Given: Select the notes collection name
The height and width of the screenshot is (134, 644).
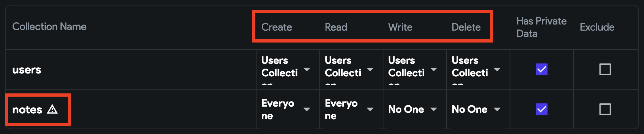Looking at the screenshot, I should pyautogui.click(x=27, y=110).
